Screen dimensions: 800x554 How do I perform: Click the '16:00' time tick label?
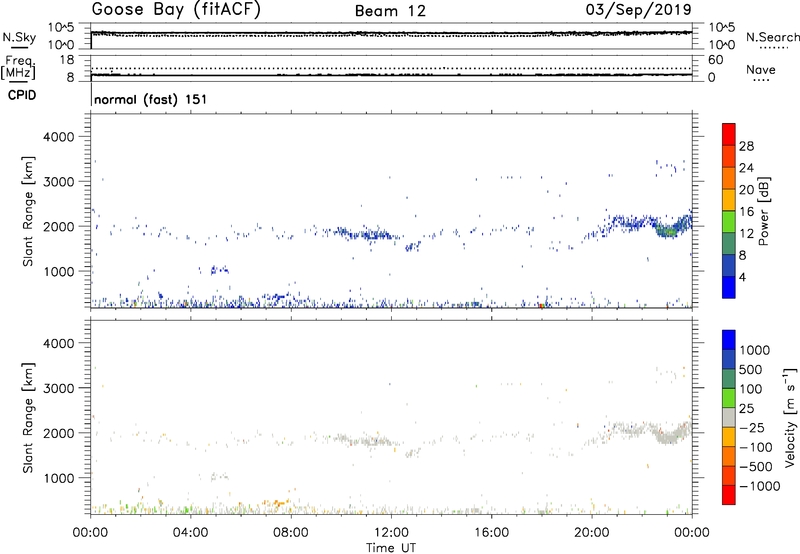pyautogui.click(x=491, y=533)
